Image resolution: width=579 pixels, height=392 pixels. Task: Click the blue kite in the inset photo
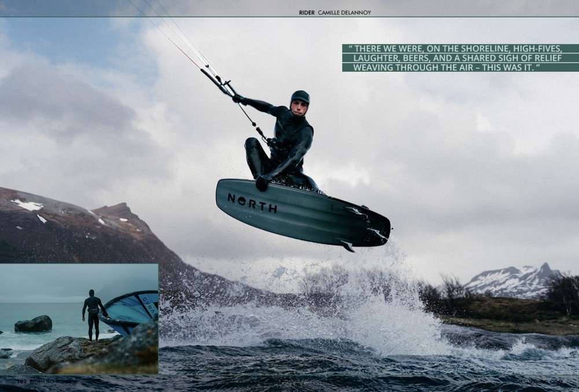pyautogui.click(x=130, y=310)
